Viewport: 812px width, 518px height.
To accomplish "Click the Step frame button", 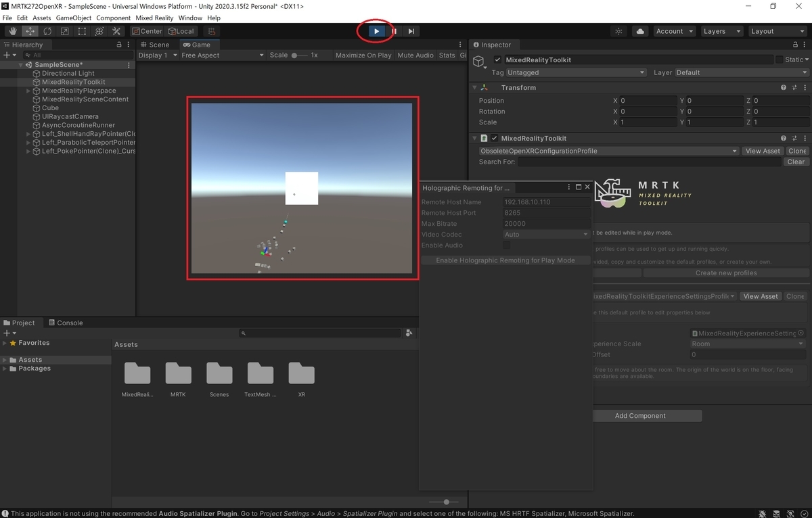I will pos(411,31).
